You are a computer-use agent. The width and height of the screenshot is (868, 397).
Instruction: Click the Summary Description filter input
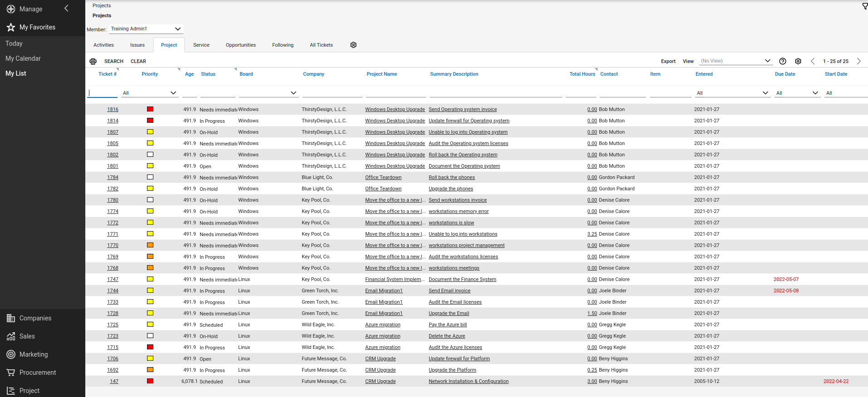tap(496, 93)
